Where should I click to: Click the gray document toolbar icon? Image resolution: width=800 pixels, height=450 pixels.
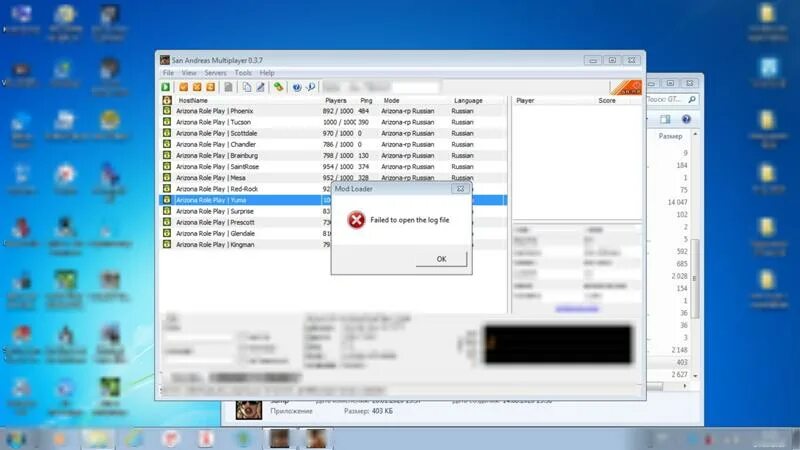(x=228, y=87)
